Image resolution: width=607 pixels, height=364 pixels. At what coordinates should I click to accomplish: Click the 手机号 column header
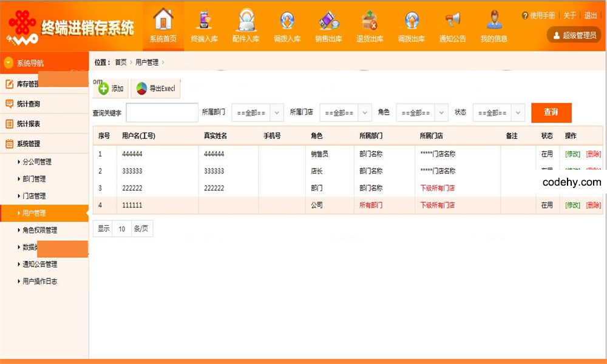[x=272, y=136]
